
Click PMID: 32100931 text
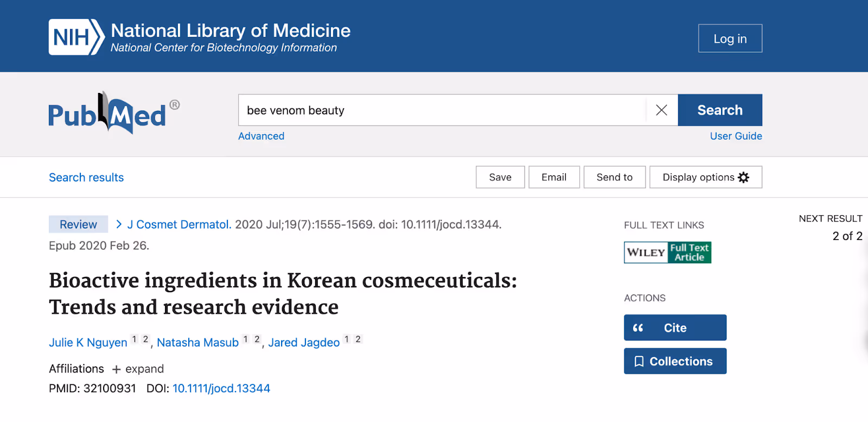(x=92, y=388)
